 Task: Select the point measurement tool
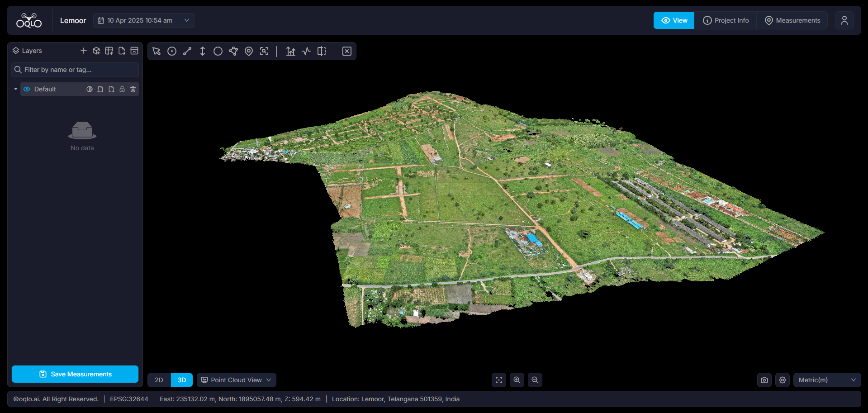pos(172,51)
